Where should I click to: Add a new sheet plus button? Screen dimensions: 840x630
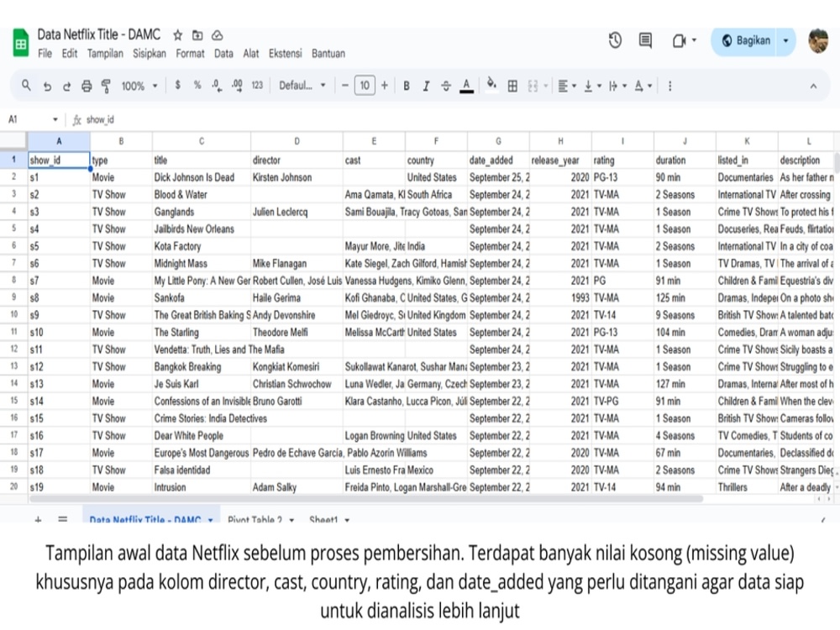coord(38,518)
